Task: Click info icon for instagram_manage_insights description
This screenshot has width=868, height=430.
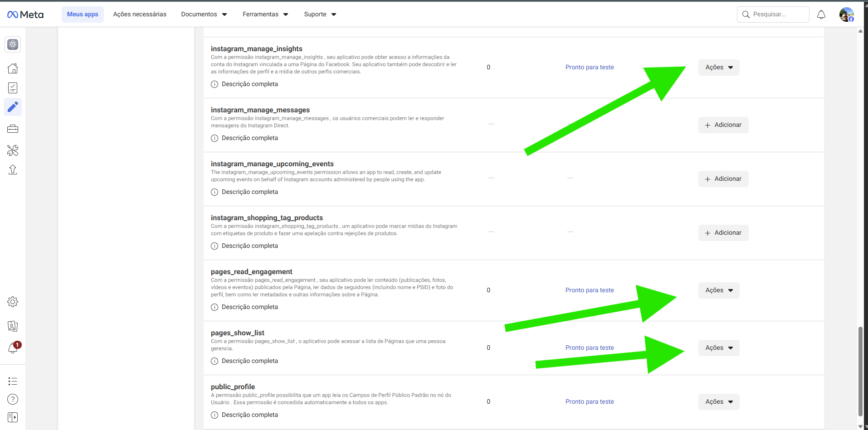Action: click(215, 84)
